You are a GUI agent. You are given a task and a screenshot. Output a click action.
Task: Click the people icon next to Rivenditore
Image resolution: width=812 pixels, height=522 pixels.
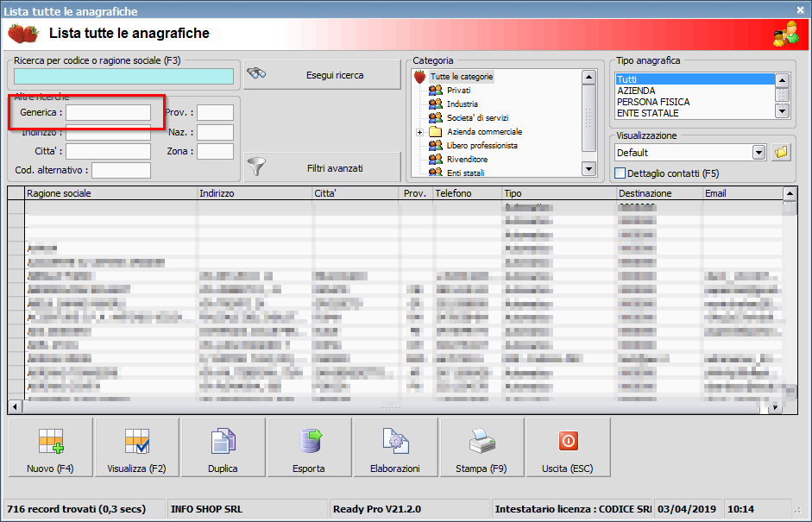coord(436,159)
